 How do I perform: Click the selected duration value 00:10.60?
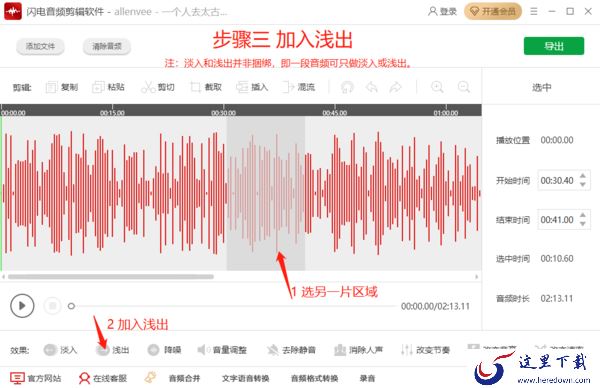(557, 259)
